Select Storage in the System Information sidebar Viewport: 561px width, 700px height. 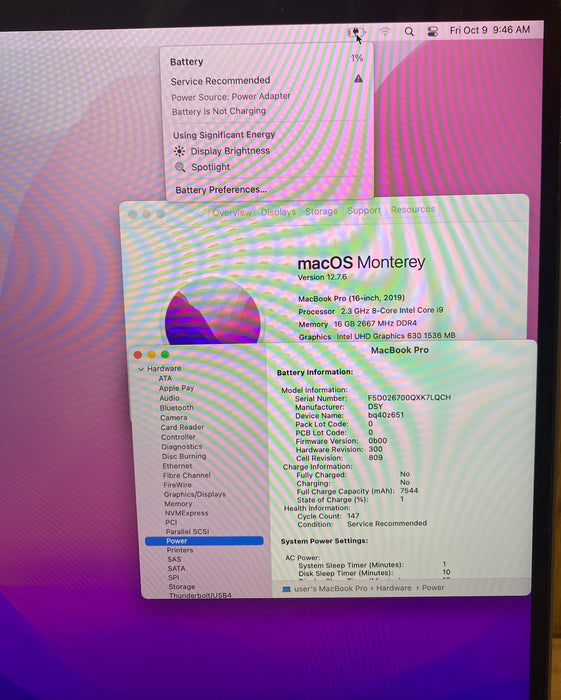pyautogui.click(x=182, y=587)
